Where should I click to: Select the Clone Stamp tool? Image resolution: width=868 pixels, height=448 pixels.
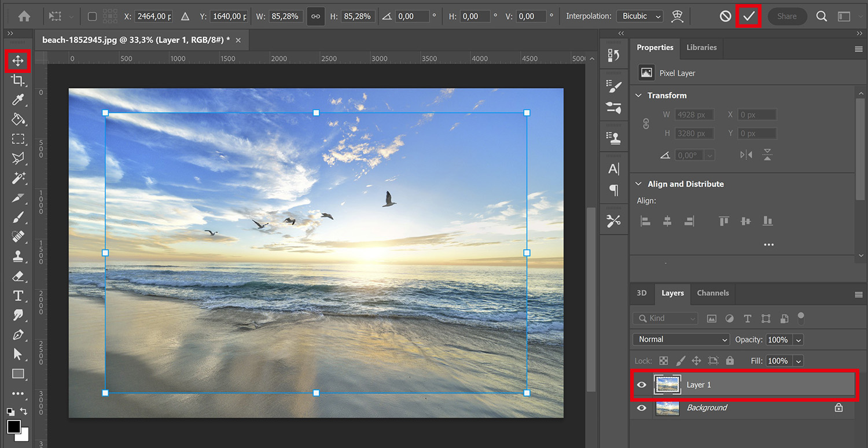tap(18, 256)
